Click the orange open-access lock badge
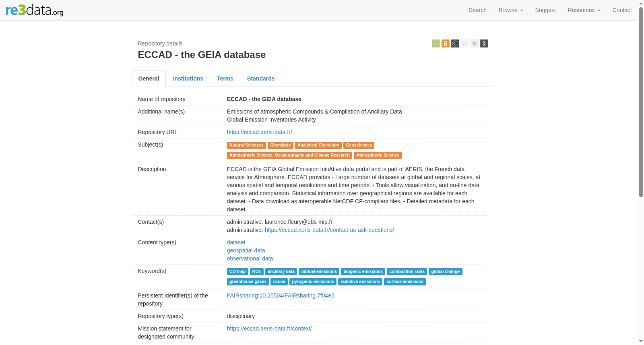 (x=445, y=43)
